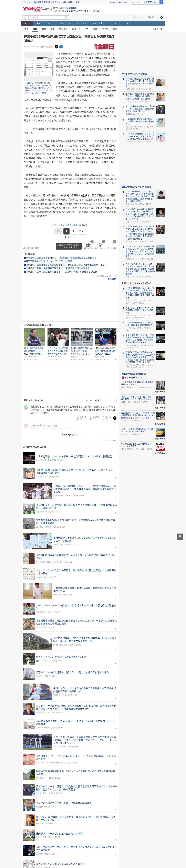Share the article on X
Image resolution: width=186 pixels, height=868 pixels.
[56, 47]
